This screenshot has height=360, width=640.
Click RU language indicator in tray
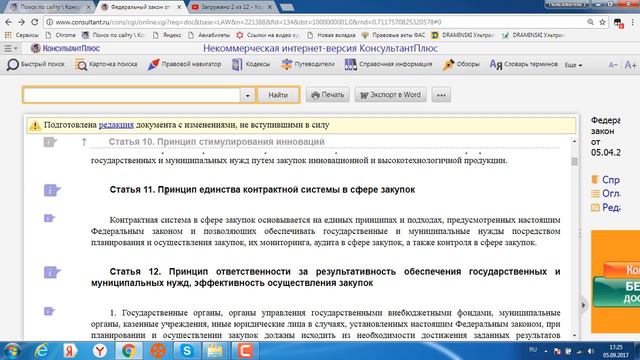pyautogui.click(x=533, y=350)
